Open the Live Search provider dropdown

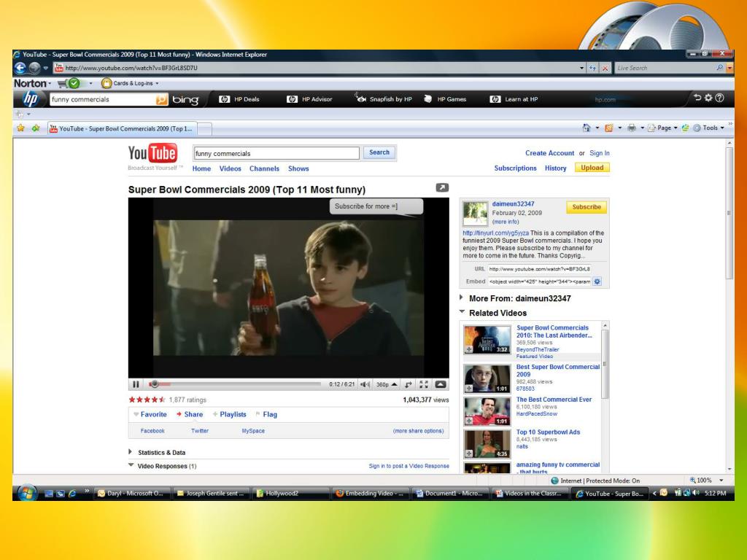[x=729, y=68]
